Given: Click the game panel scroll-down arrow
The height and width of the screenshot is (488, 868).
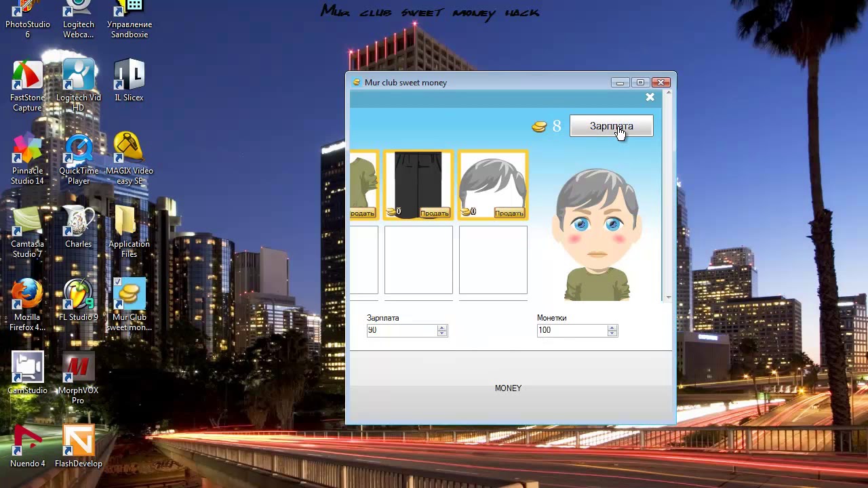Looking at the screenshot, I should [x=669, y=297].
